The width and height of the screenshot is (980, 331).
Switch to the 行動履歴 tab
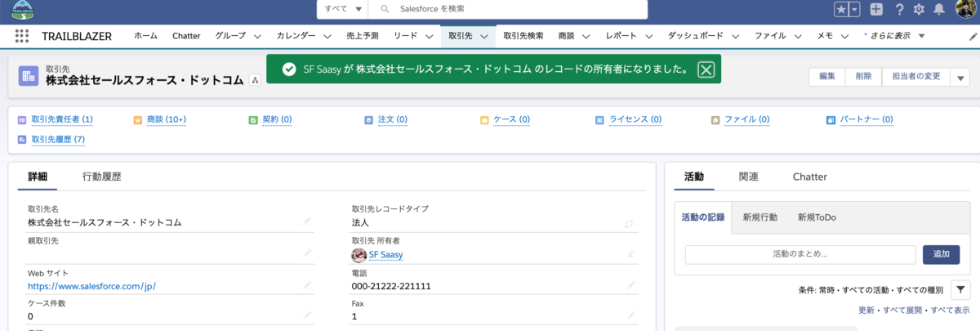[x=102, y=177]
